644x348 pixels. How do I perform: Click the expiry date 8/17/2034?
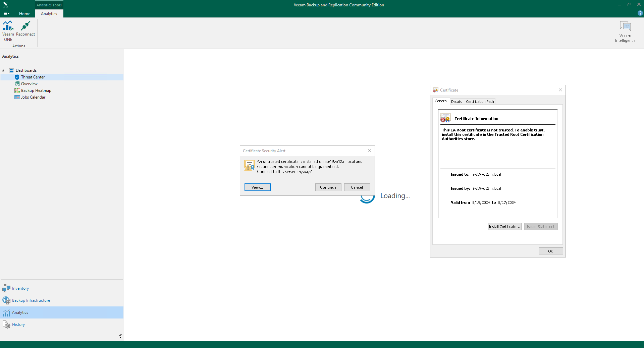point(507,202)
